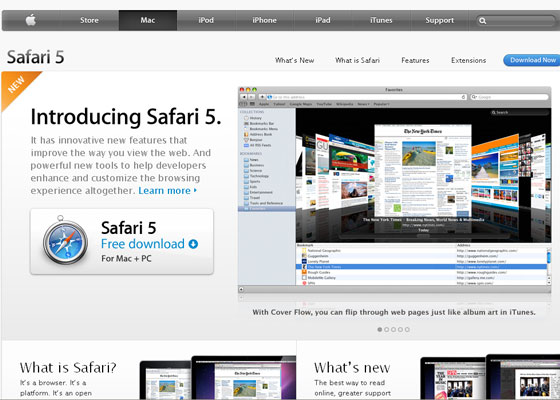Click the New York Times page in Cover Flow
This screenshot has height=400, width=560.
coord(423,170)
